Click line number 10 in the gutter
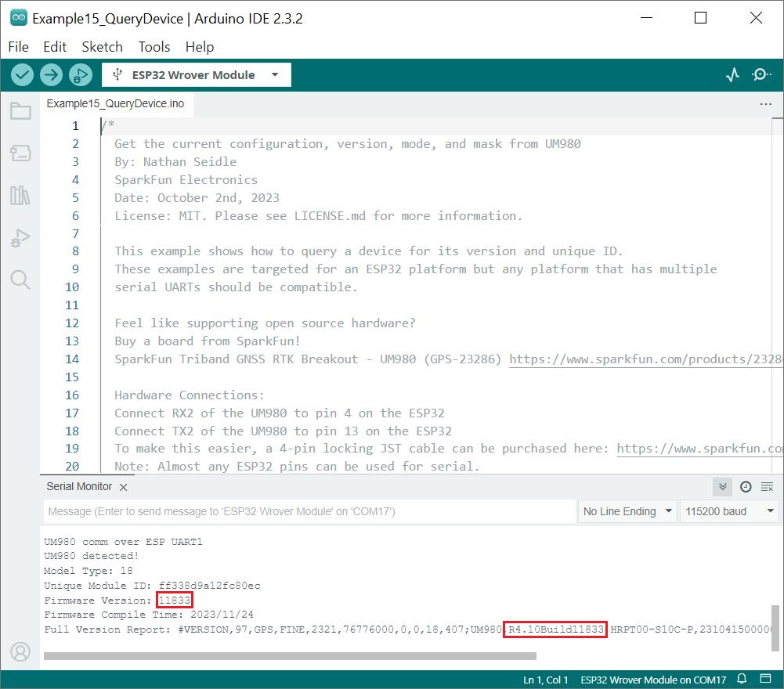 click(72, 287)
